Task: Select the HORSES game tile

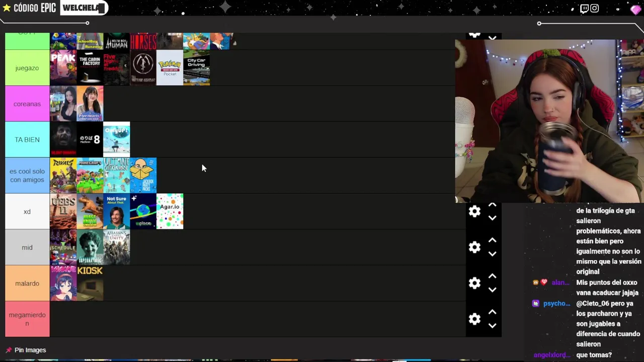Action: tap(143, 41)
